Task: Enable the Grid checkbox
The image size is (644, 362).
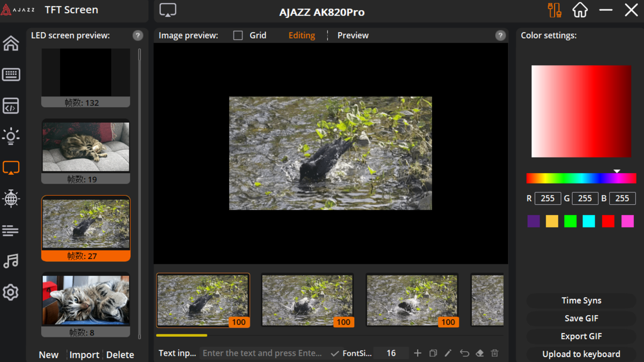Action: (238, 35)
